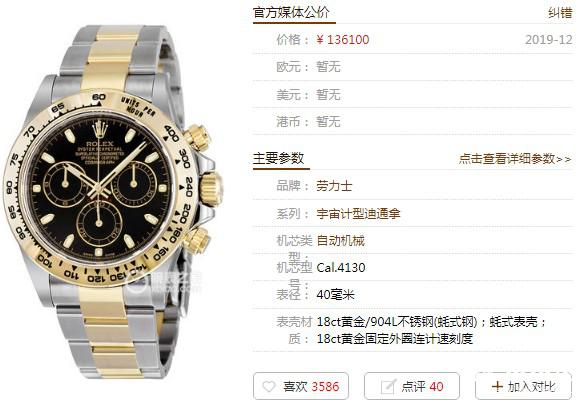Open the Rolex Daytona watch image
The height and width of the screenshot is (400, 587).
[114, 201]
